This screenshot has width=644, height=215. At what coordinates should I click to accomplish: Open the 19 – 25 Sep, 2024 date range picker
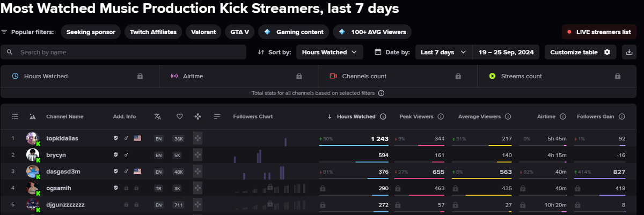click(x=506, y=52)
